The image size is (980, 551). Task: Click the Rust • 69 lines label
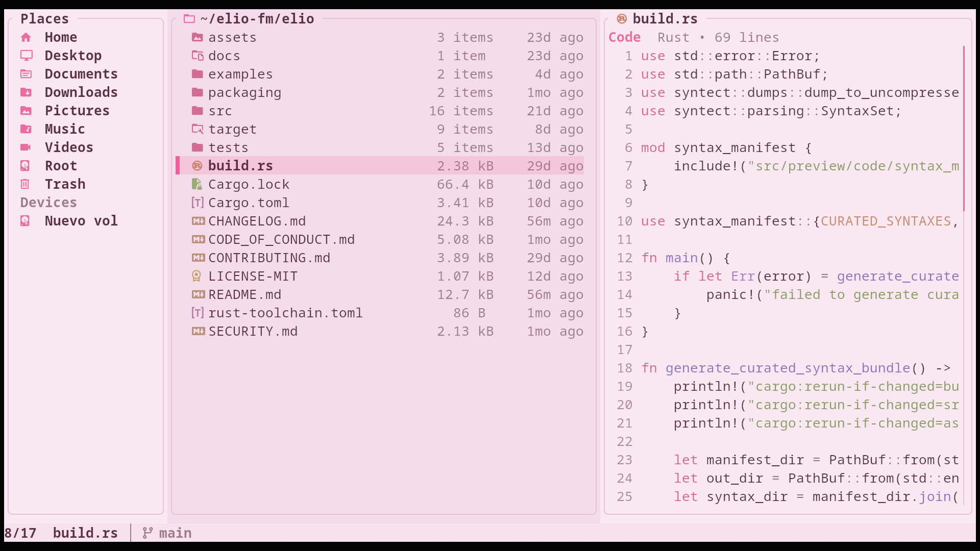click(x=718, y=37)
